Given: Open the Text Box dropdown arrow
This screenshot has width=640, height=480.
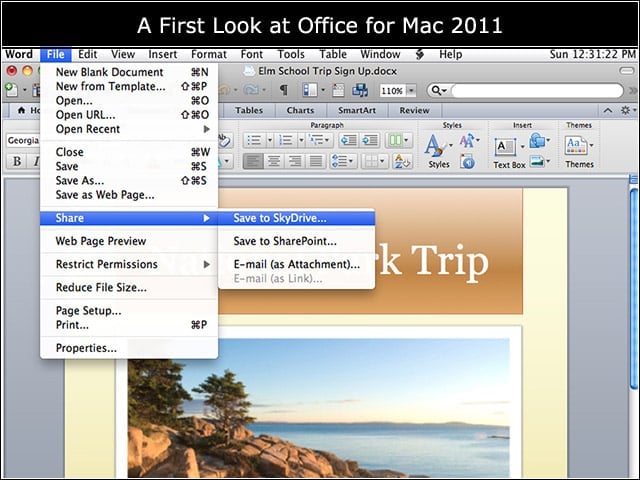Looking at the screenshot, I should tap(522, 147).
